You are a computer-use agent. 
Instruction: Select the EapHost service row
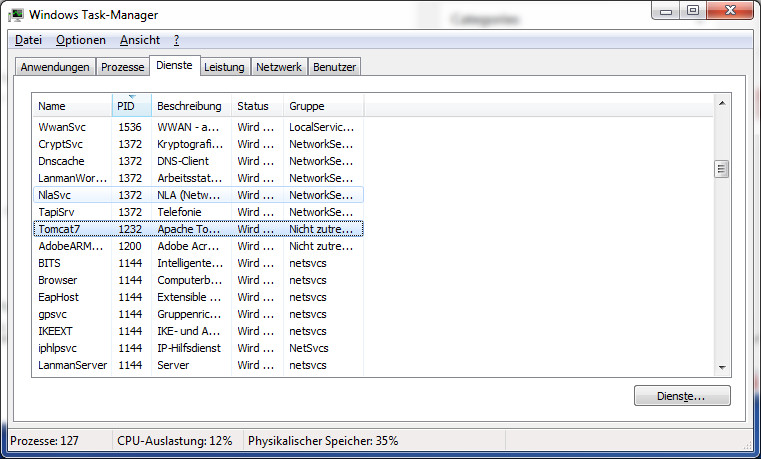pyautogui.click(x=198, y=297)
